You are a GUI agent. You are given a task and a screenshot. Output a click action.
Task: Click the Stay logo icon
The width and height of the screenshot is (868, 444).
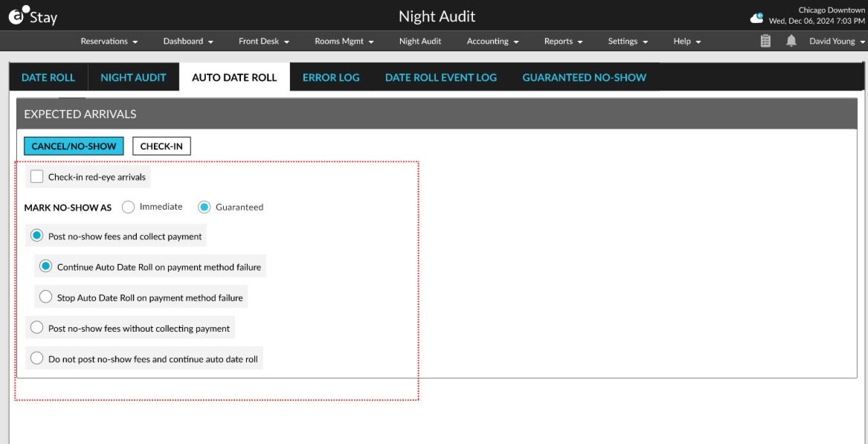32,18
